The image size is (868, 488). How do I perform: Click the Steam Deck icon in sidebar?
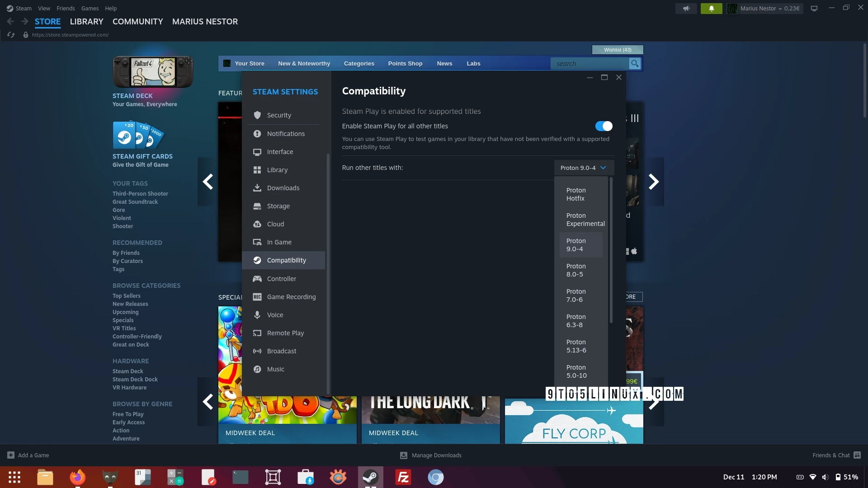pyautogui.click(x=153, y=71)
